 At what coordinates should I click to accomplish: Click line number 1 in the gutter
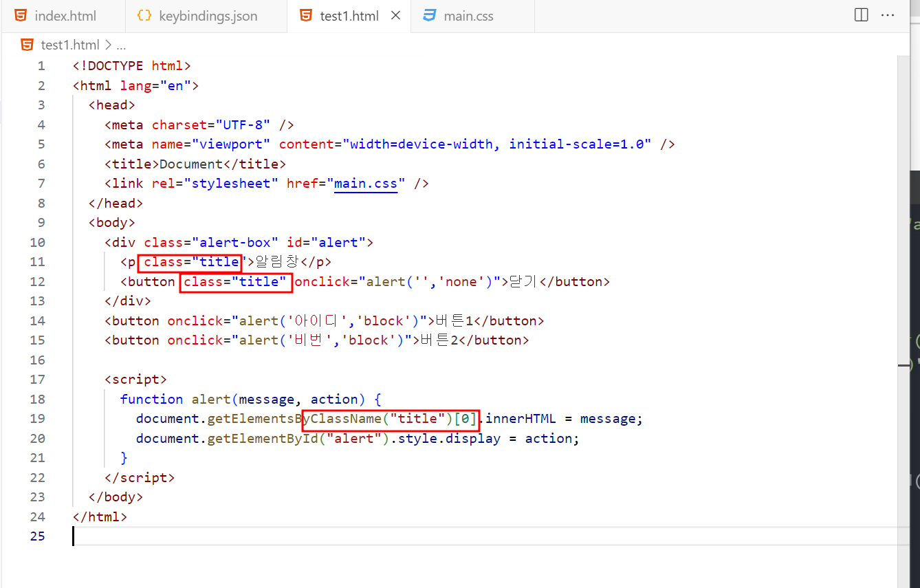coord(41,66)
